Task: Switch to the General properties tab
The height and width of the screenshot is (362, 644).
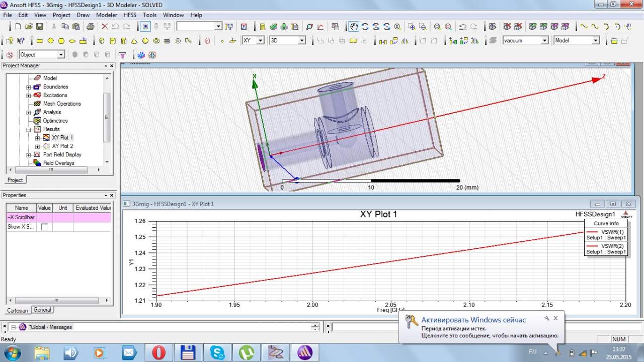Action: point(42,310)
